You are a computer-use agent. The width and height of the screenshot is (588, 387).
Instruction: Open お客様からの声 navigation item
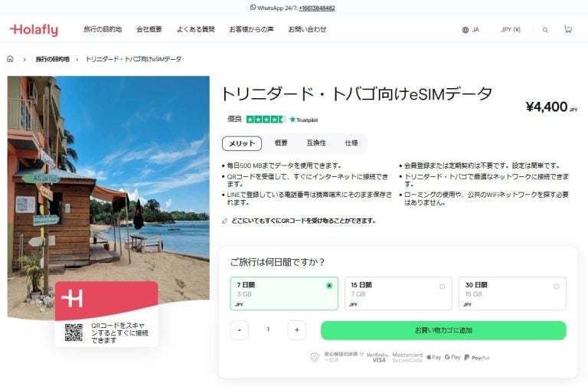tap(251, 29)
